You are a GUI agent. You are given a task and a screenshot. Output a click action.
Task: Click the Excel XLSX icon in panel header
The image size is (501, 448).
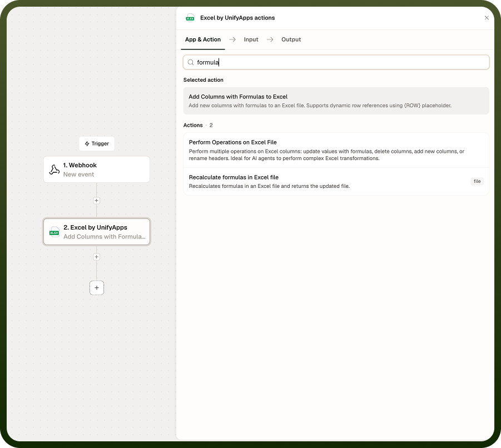click(190, 18)
